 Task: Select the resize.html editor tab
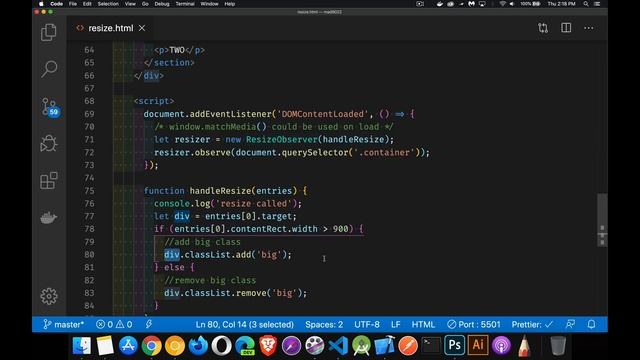tap(111, 28)
